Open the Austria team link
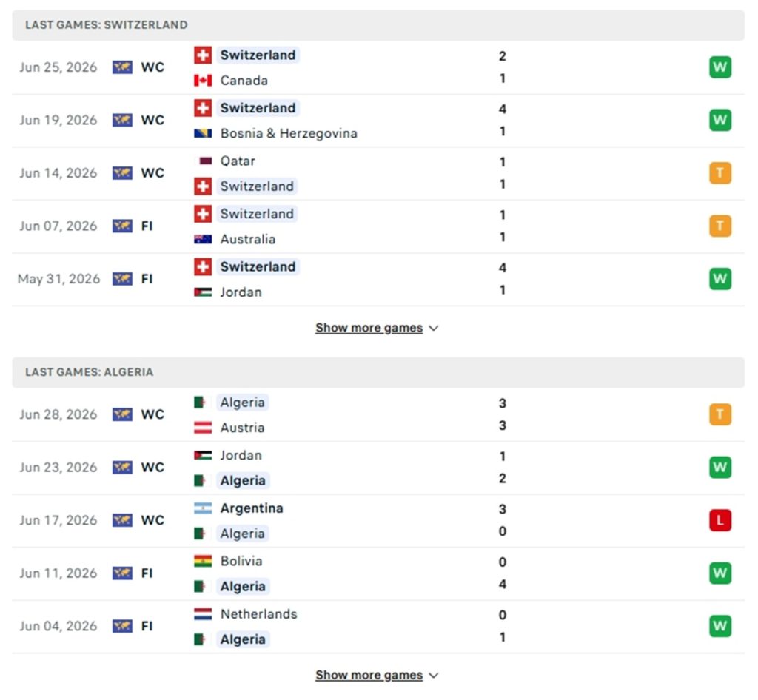 click(x=242, y=428)
